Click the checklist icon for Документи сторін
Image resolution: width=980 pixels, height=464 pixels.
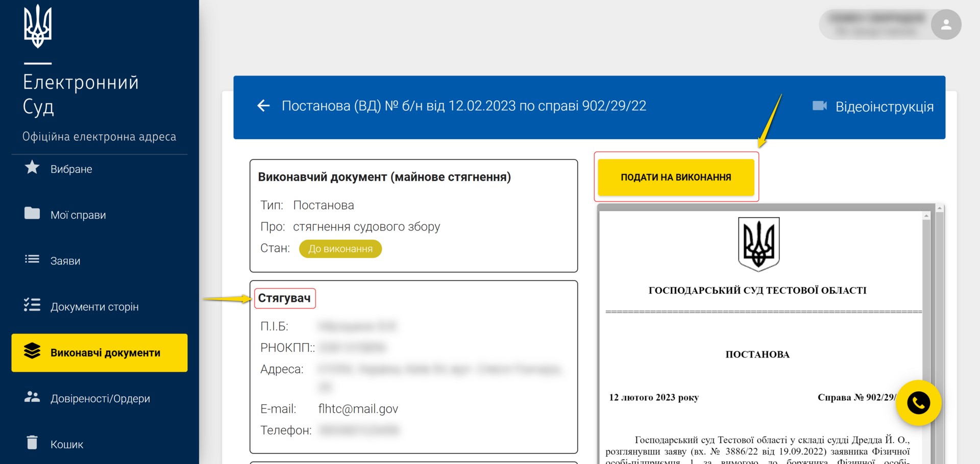(32, 305)
